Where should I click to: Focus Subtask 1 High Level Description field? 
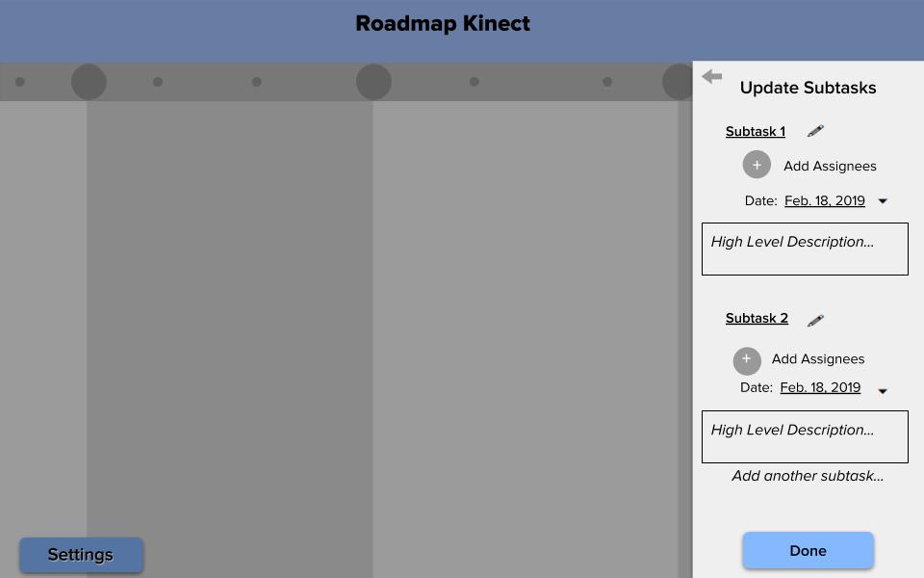(805, 249)
